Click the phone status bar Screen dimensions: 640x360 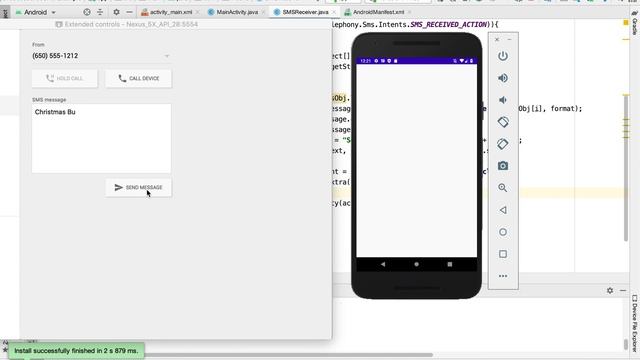pos(416,61)
